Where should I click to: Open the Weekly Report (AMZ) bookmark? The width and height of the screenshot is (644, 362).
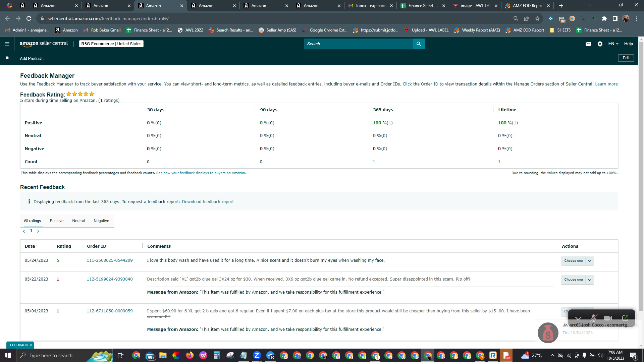tap(477, 30)
